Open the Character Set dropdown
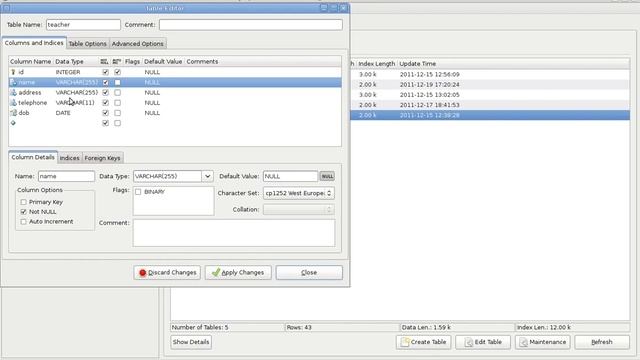Screen dimensions: 640x360 299,193
